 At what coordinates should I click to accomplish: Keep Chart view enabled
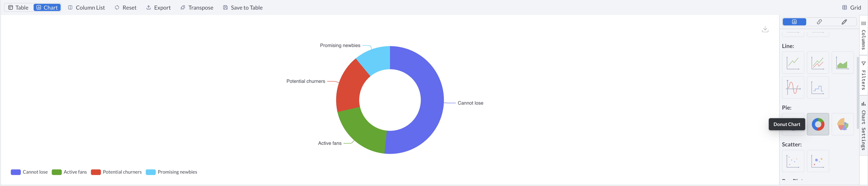(47, 7)
